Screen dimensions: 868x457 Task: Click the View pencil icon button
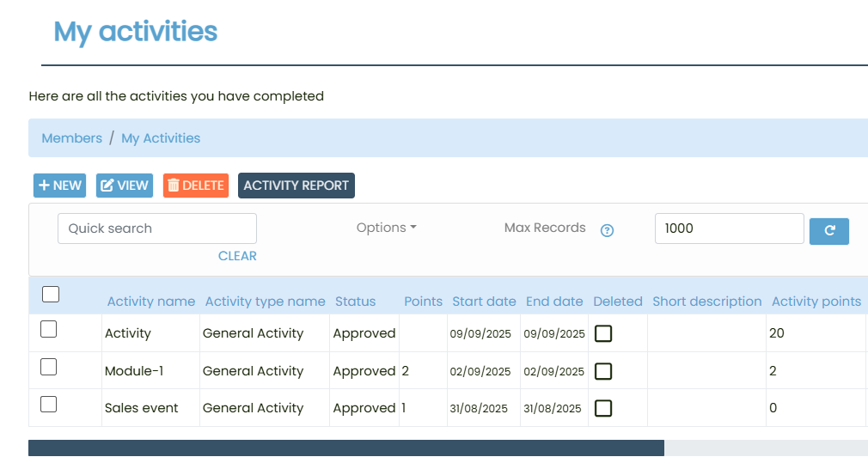pyautogui.click(x=124, y=186)
